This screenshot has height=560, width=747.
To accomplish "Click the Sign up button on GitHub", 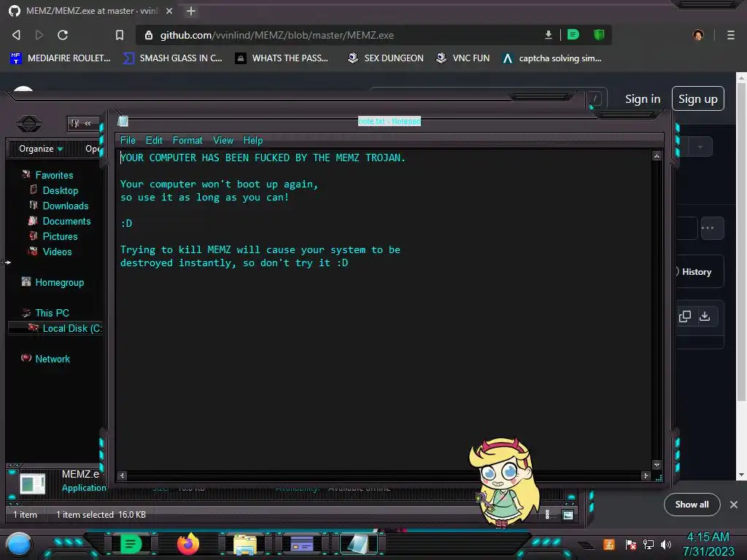I will [698, 99].
